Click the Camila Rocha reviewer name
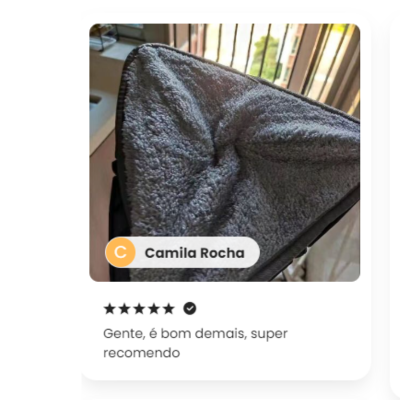This screenshot has height=400, width=400. [x=194, y=253]
